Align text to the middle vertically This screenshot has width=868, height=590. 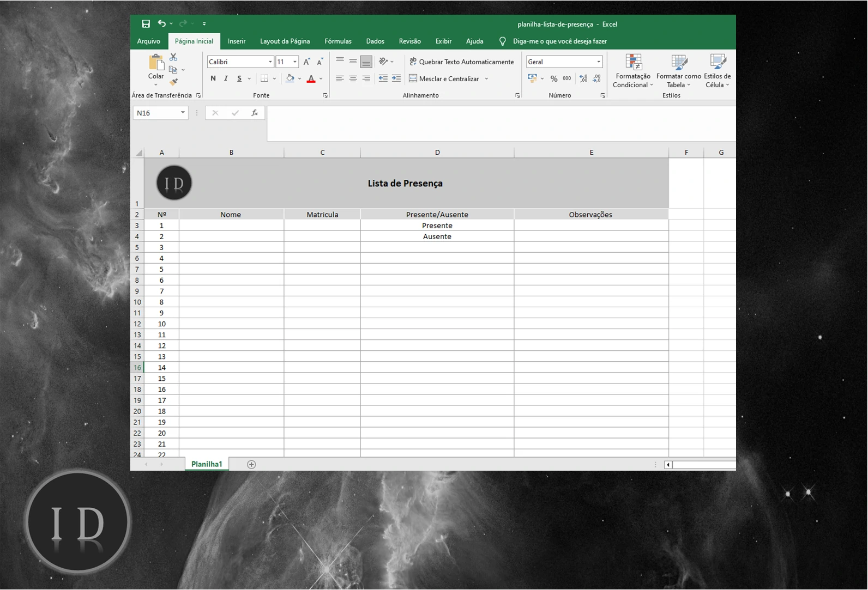click(353, 62)
